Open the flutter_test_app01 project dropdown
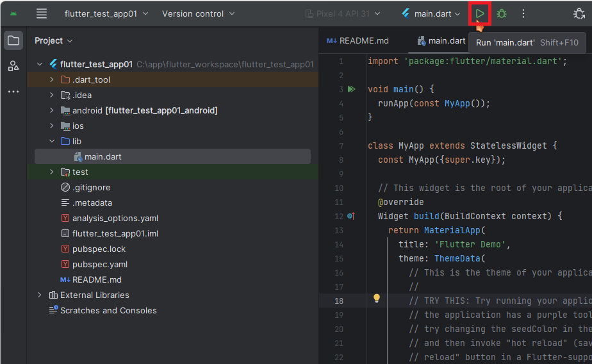The width and height of the screenshot is (592, 364). point(106,13)
